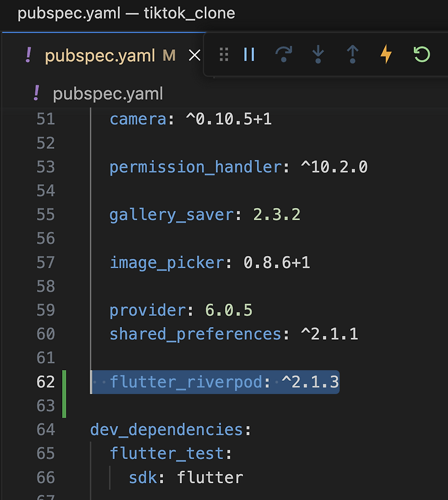Open pubspec.yaml breadcrumb item
Viewport: 448px width, 500px height.
[x=108, y=94]
